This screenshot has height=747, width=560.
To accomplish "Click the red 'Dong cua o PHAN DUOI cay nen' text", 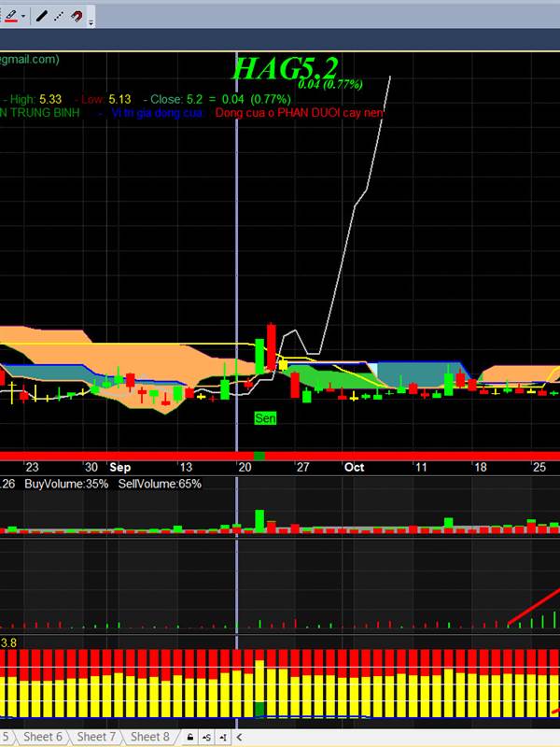I will (x=300, y=113).
